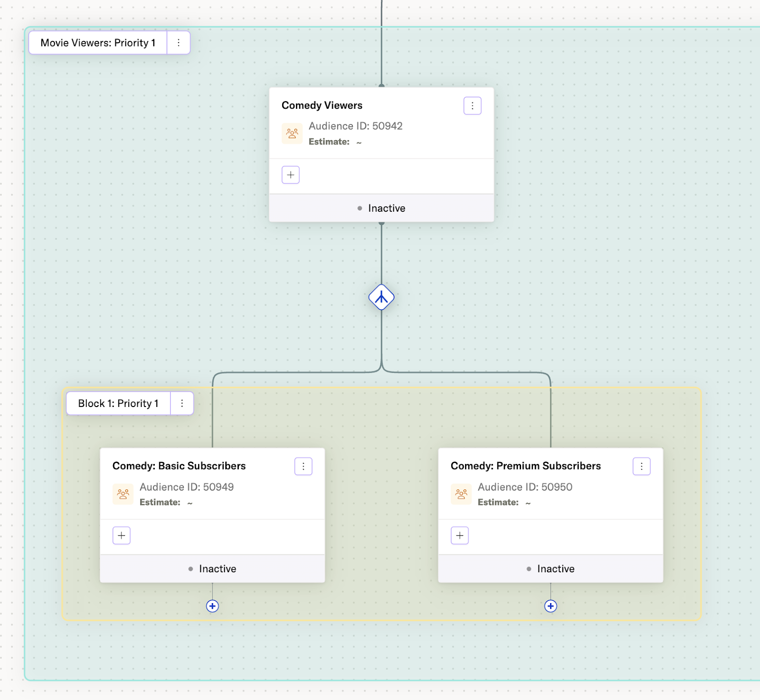Select the Block 1: Priority 1 label
The width and height of the screenshot is (760, 700).
pos(118,403)
